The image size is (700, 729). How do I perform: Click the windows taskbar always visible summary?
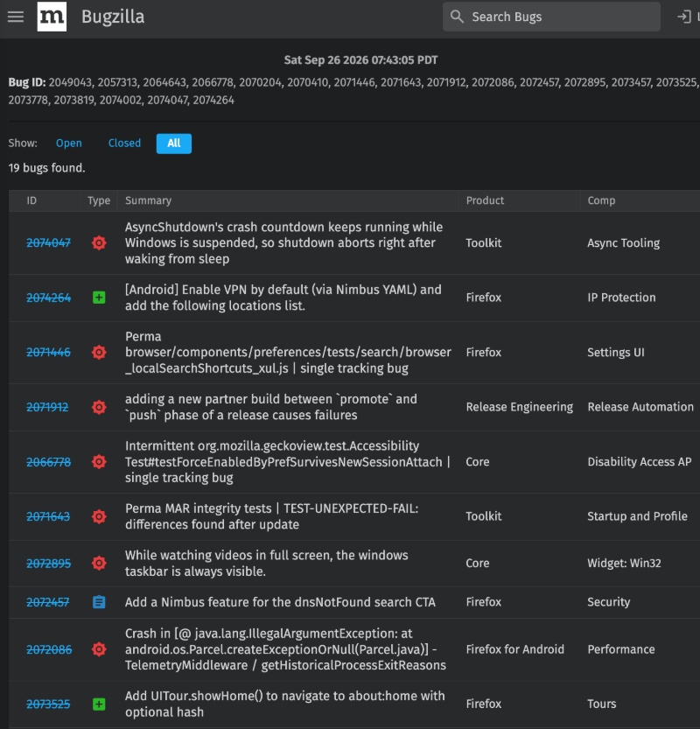tap(266, 564)
